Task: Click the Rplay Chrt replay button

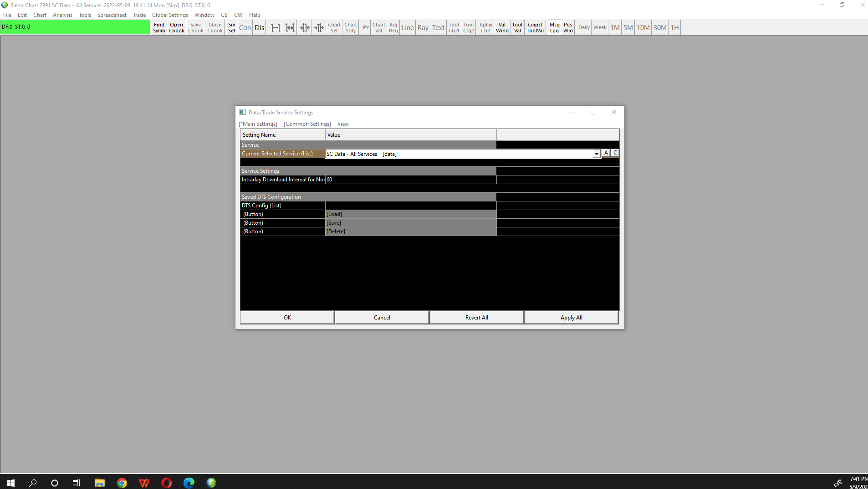Action: click(x=486, y=28)
